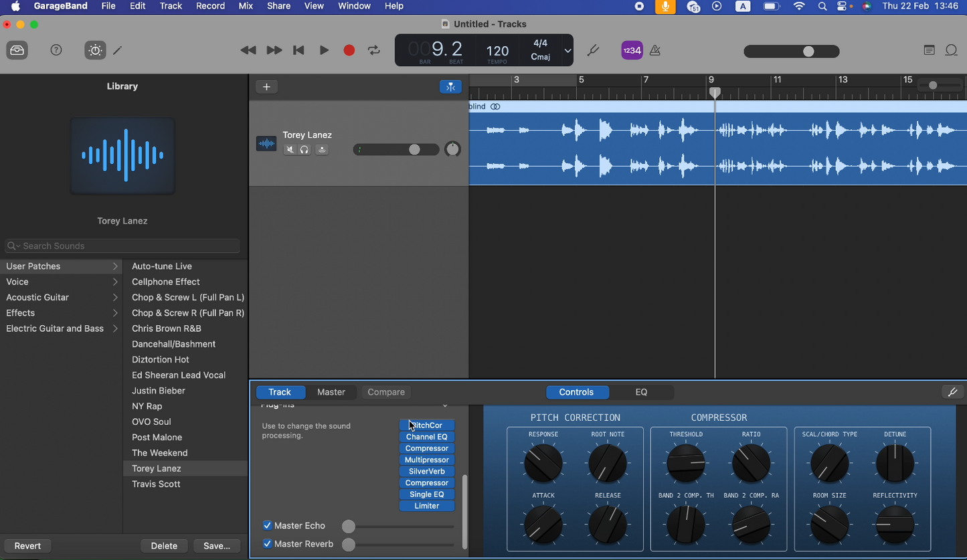Open the Editors scissors icon

118,51
